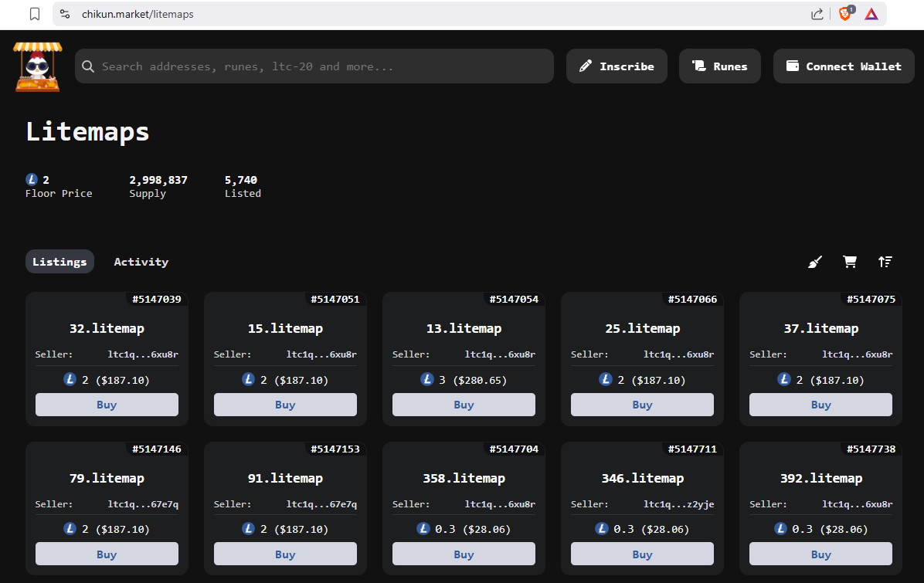Click the search input field
924x583 pixels.
(309, 66)
